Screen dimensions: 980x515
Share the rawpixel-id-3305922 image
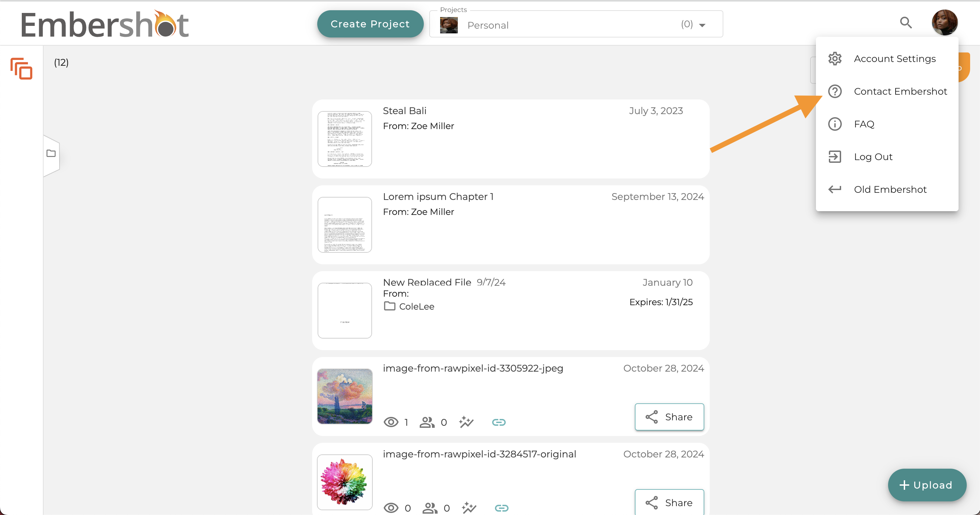tap(669, 417)
